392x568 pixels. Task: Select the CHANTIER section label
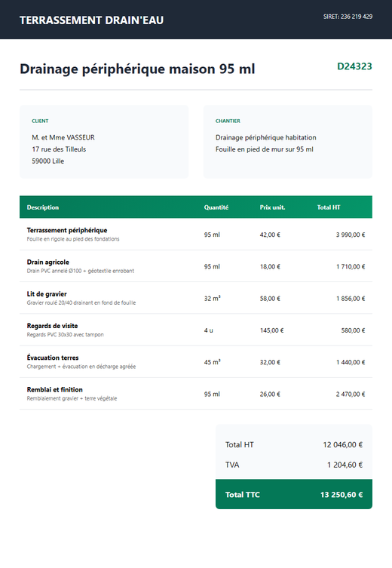tap(228, 121)
